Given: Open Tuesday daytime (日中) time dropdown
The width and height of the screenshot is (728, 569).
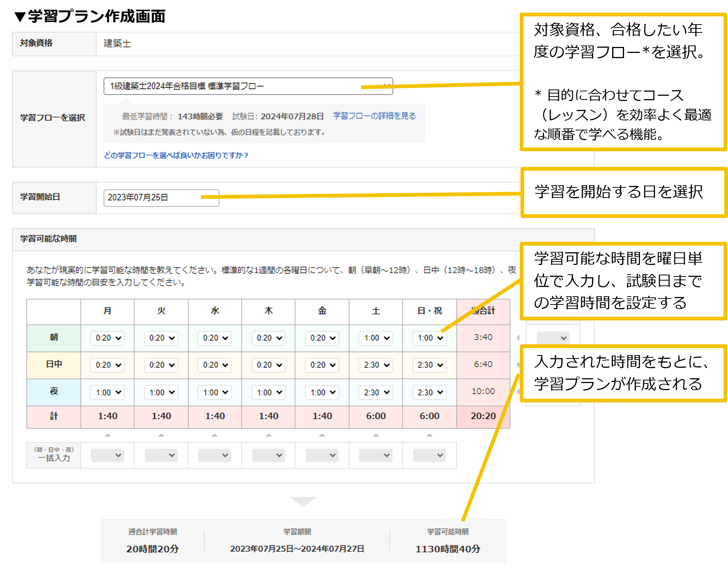Looking at the screenshot, I should coord(161,365).
